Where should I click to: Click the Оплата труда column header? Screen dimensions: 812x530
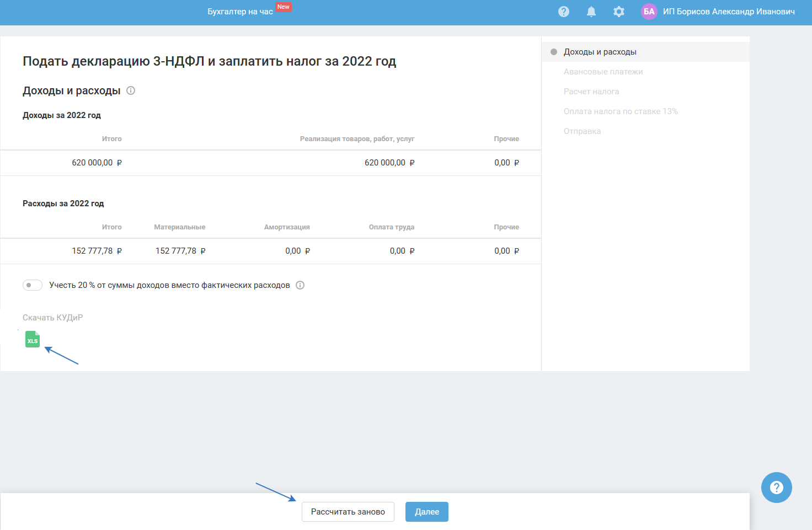pyautogui.click(x=392, y=227)
